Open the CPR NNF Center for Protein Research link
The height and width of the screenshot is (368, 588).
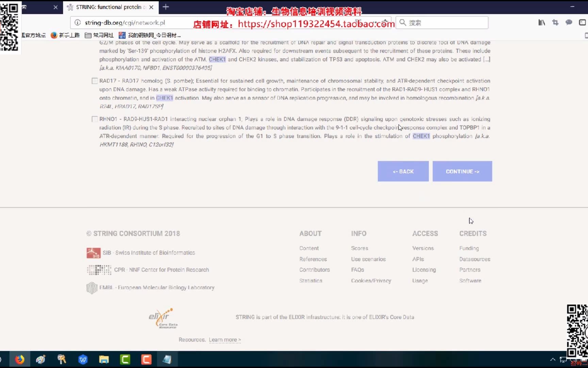click(162, 270)
